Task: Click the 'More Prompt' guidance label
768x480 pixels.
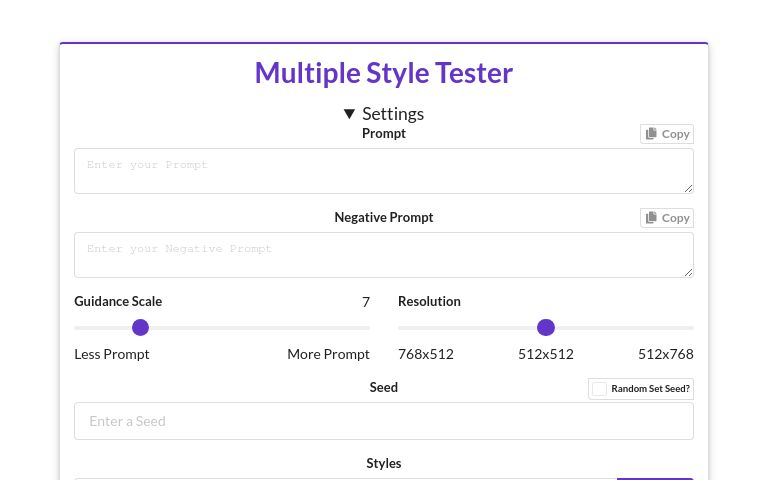Action: tap(328, 354)
